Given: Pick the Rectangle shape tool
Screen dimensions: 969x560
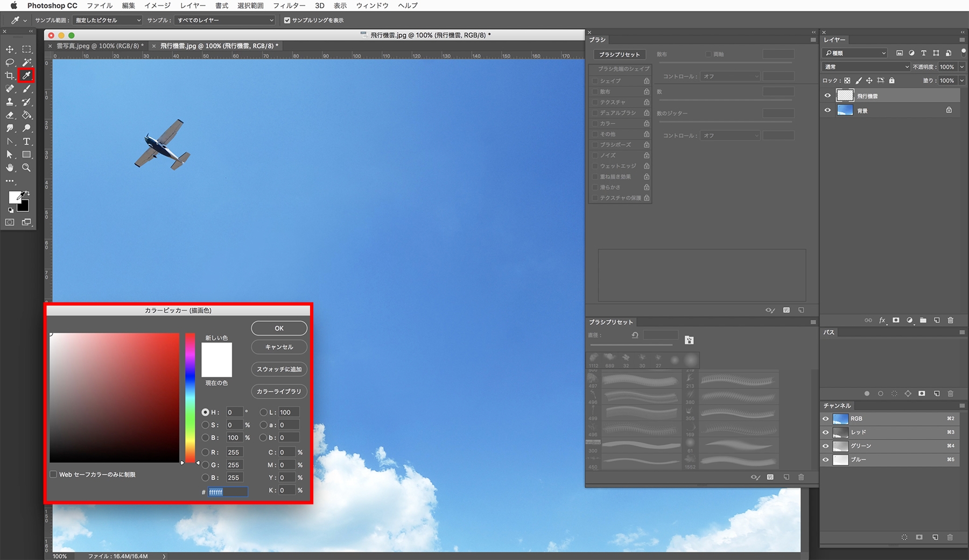Looking at the screenshot, I should click(x=26, y=154).
